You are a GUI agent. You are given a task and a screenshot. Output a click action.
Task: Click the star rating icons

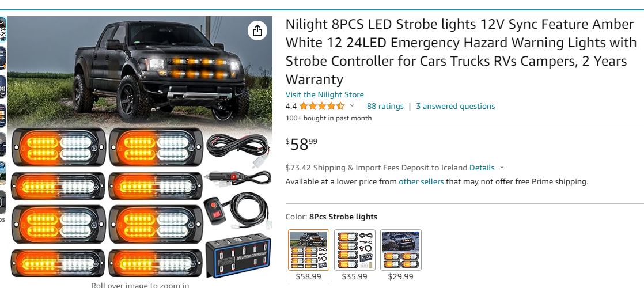322,106
